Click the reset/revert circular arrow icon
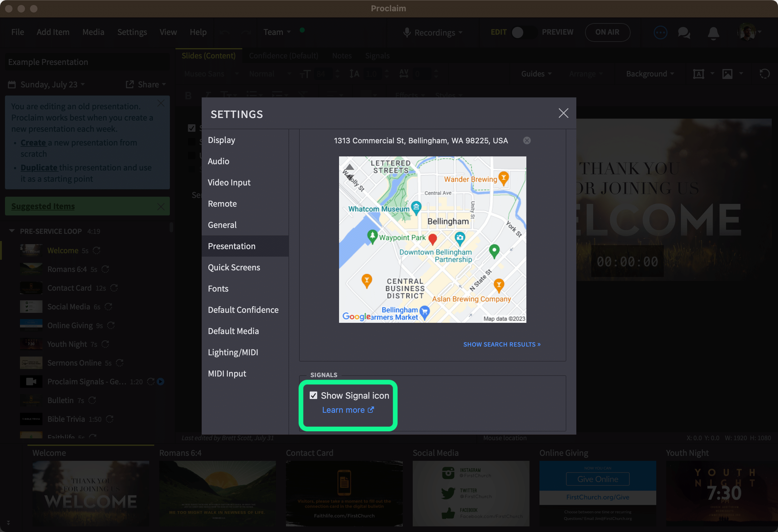Viewport: 778px width, 532px height. click(764, 74)
